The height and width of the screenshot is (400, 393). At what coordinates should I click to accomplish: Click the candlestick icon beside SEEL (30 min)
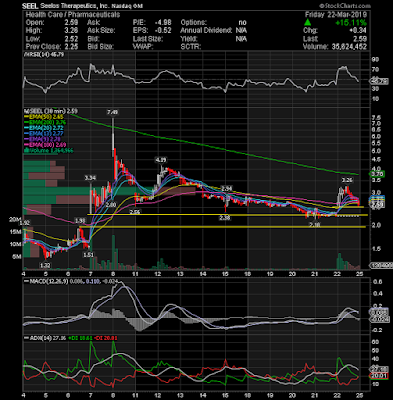[x=25, y=111]
